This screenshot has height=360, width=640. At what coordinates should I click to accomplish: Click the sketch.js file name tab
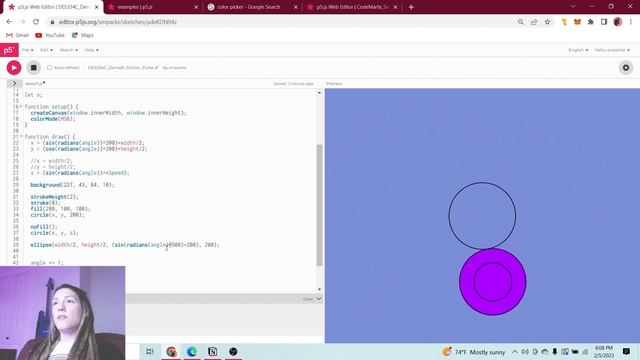tap(34, 84)
